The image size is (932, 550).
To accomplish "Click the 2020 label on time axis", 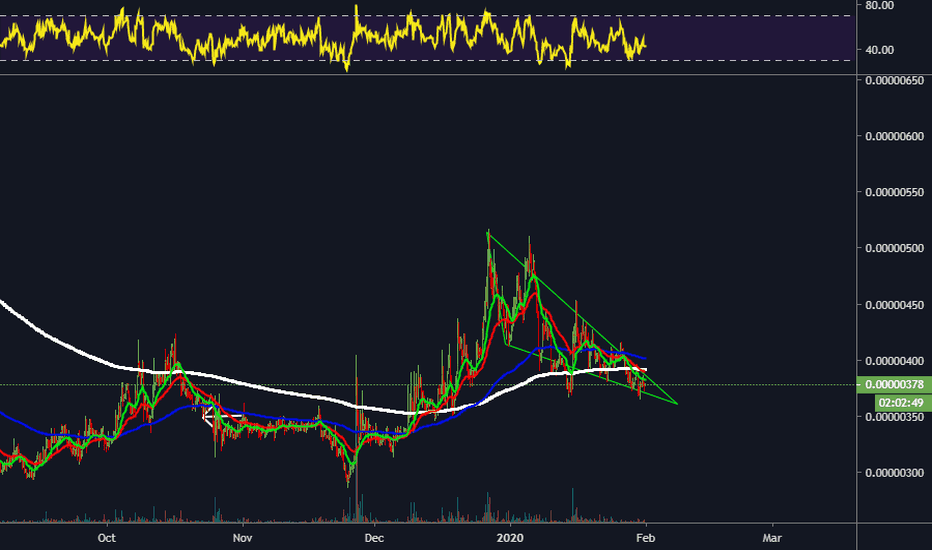I will coord(510,538).
